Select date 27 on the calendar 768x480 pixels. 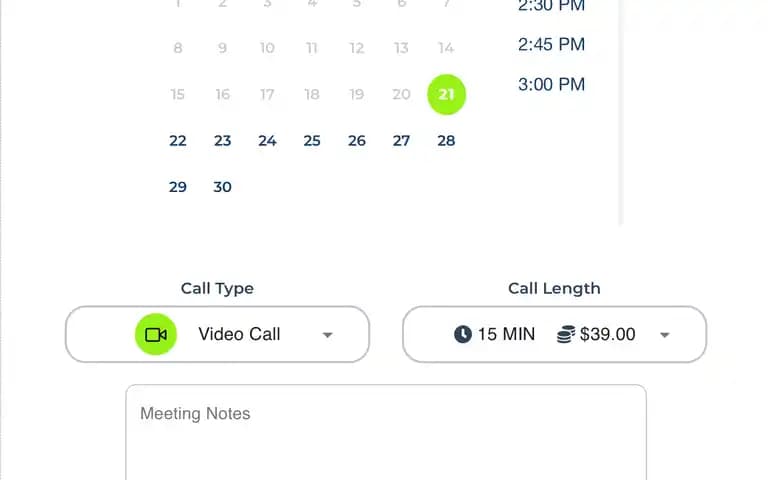click(401, 141)
